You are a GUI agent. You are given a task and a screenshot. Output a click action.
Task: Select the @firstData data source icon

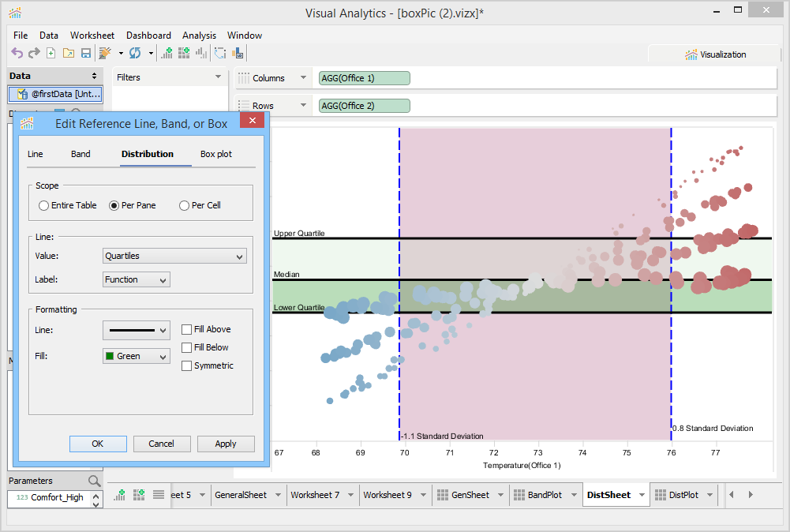(22, 94)
